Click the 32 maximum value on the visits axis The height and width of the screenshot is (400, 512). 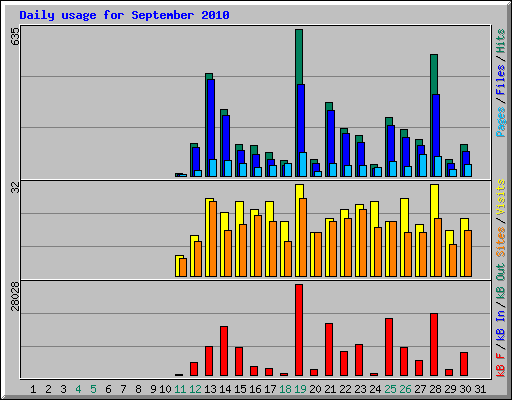pyautogui.click(x=15, y=188)
